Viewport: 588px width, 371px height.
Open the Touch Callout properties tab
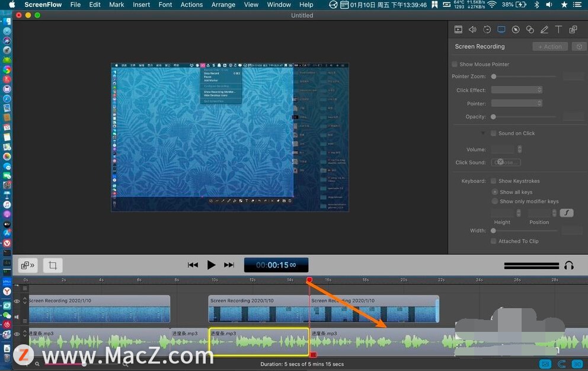point(530,30)
